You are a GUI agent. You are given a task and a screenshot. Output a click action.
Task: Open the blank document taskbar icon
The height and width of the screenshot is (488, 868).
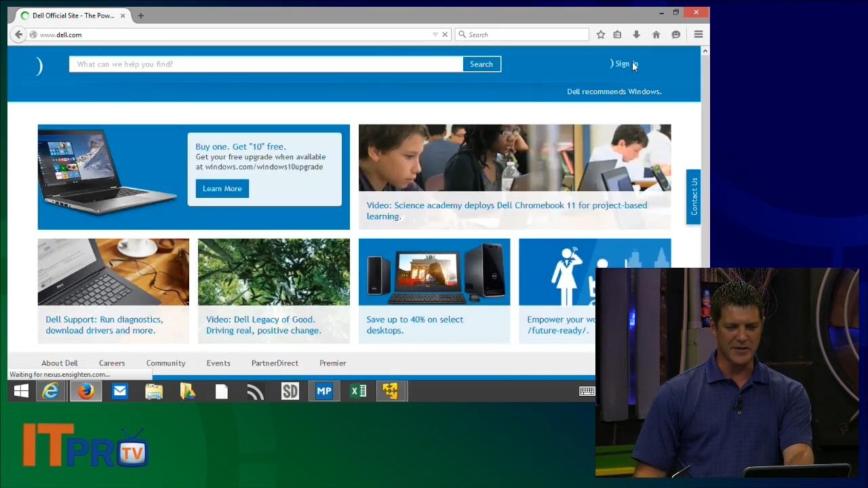point(222,391)
